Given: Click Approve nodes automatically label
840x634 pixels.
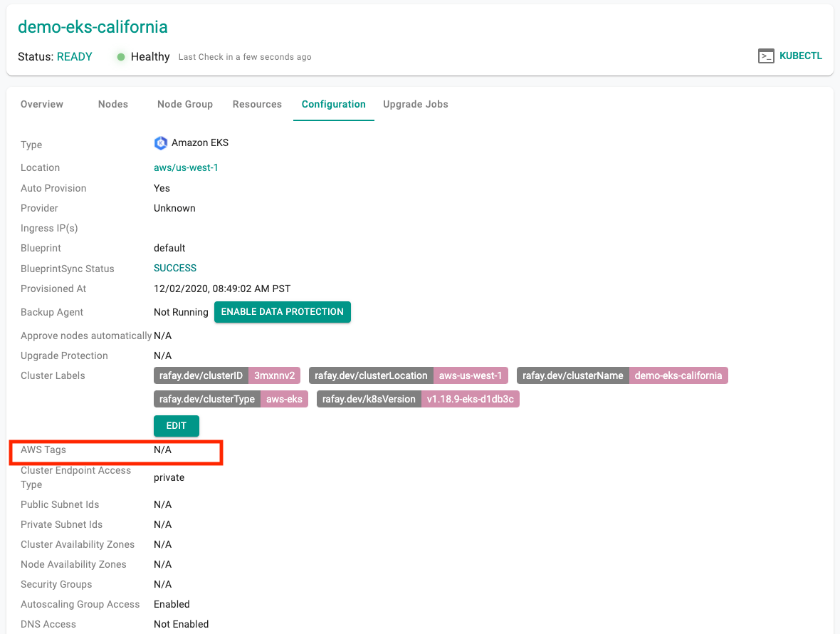Looking at the screenshot, I should click(x=86, y=336).
